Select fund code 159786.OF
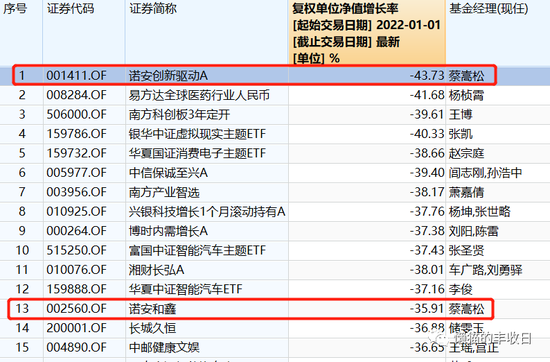The width and height of the screenshot is (550, 362). [76, 134]
